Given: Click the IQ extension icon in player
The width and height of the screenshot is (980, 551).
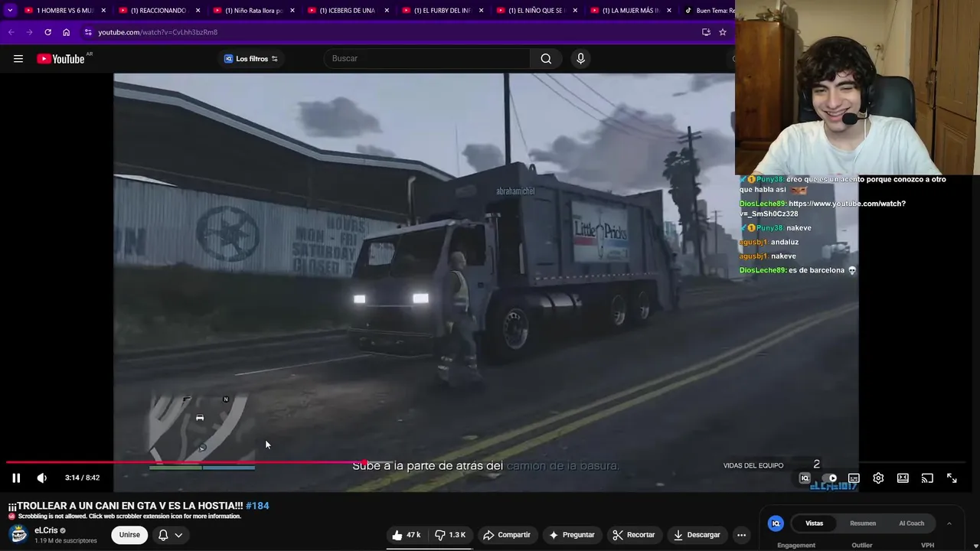Looking at the screenshot, I should pyautogui.click(x=805, y=478).
